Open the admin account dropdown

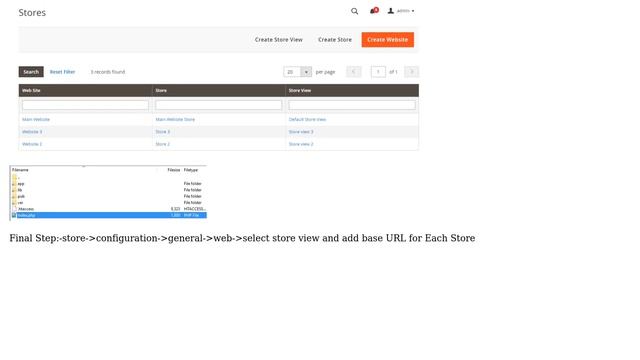tap(401, 11)
